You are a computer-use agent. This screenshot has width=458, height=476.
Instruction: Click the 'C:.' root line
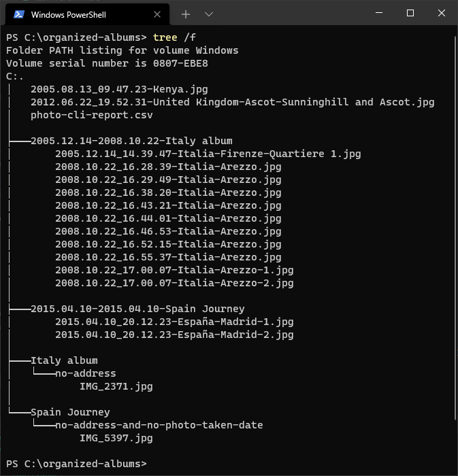(x=14, y=76)
